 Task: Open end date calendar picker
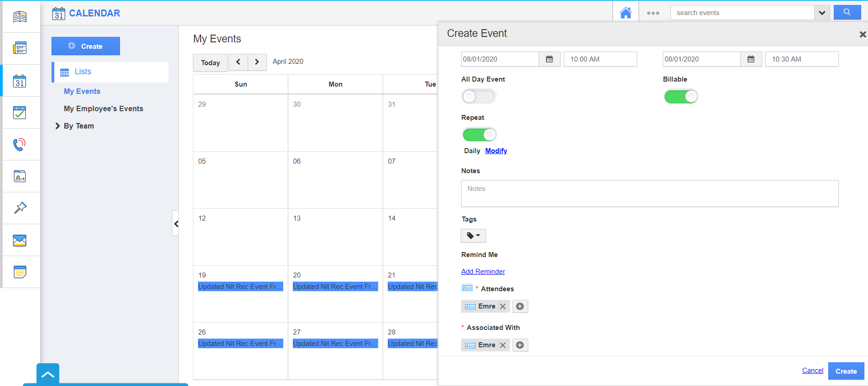[x=751, y=59]
